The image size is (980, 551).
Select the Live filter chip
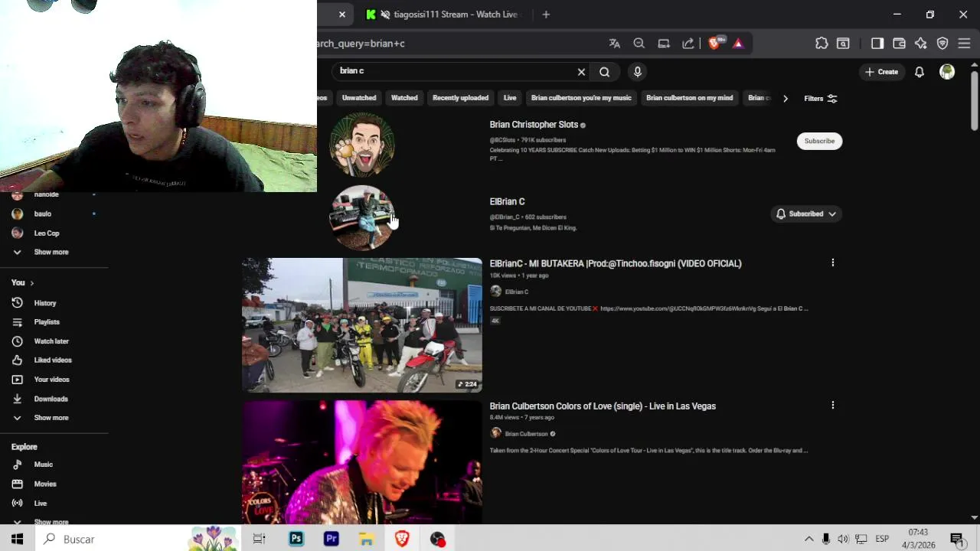[x=510, y=98]
